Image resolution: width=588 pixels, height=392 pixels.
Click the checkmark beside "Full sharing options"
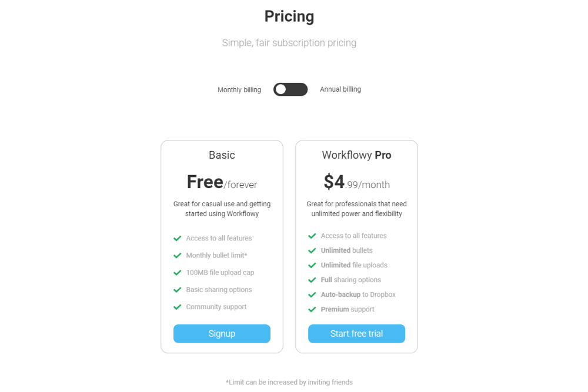[312, 280]
